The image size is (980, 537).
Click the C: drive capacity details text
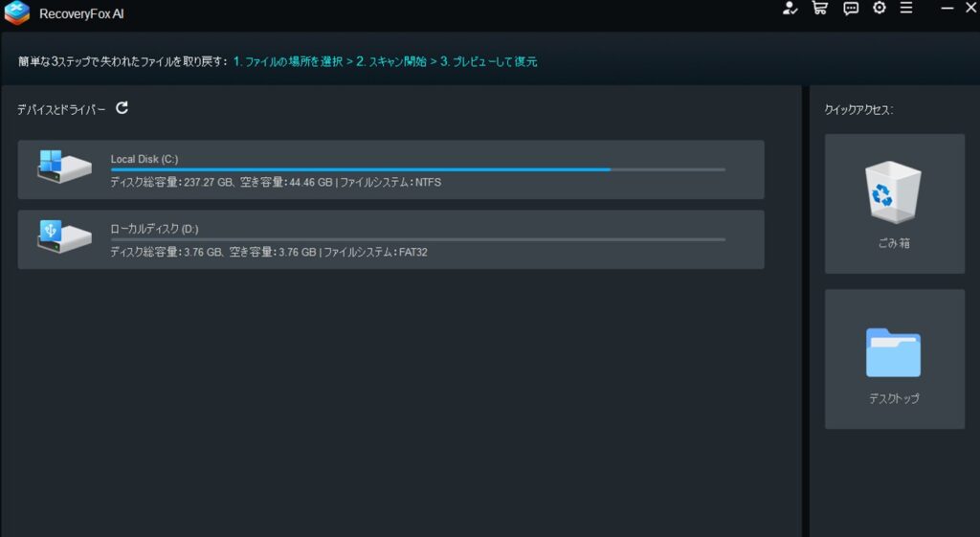point(276,182)
